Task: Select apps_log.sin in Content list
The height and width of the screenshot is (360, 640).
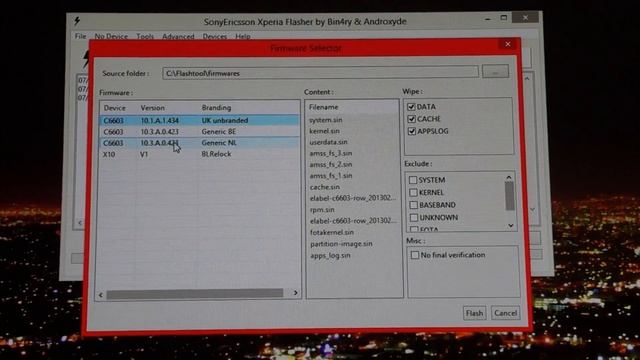Action: pyautogui.click(x=330, y=256)
